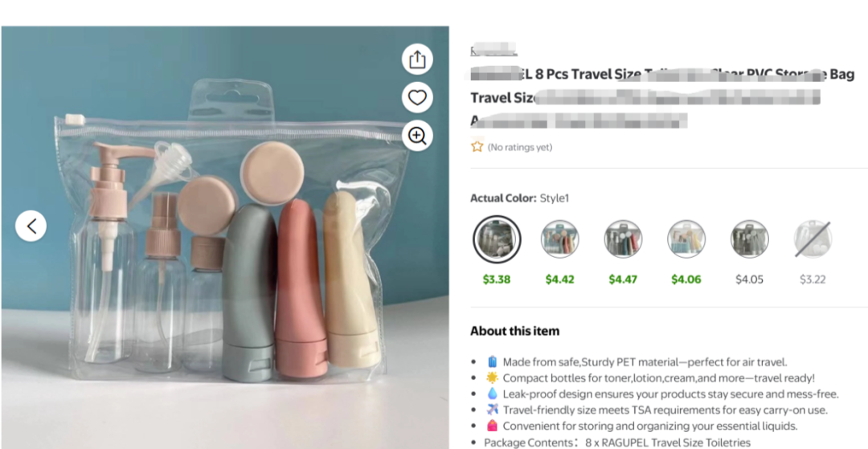Screen dimensions: 868x449
Task: Switch to the variant priced $4.05
Action: tap(749, 239)
